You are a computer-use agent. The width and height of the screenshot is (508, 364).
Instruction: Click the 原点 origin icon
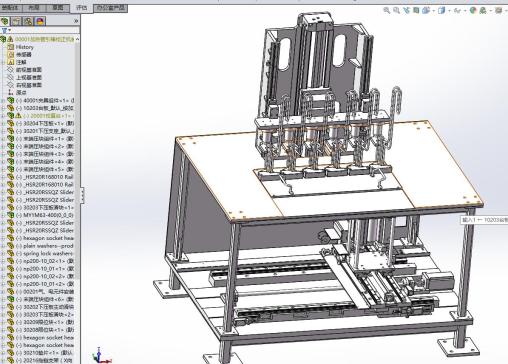10,92
